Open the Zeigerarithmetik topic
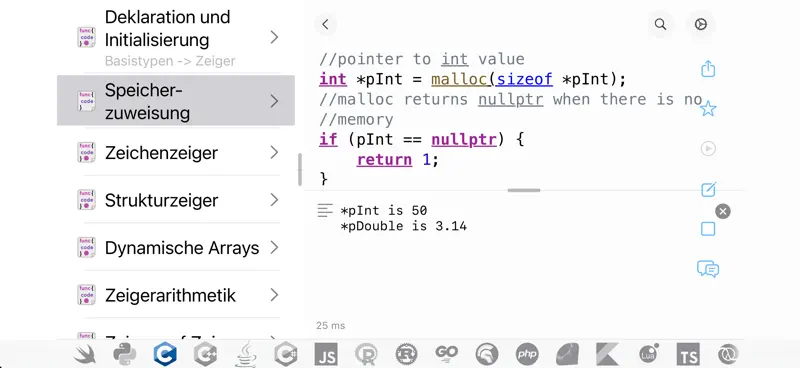 click(176, 295)
